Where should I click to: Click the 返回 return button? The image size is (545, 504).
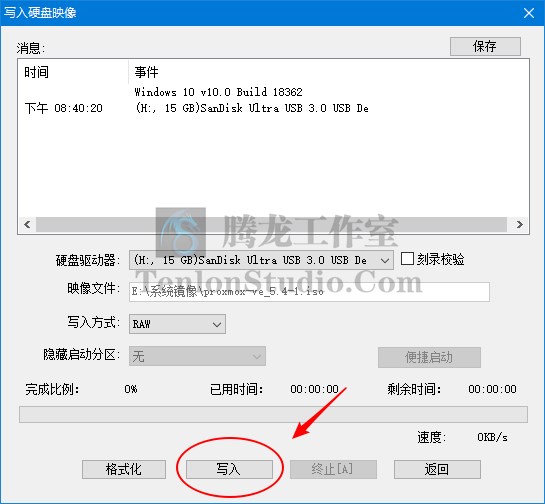(x=437, y=469)
